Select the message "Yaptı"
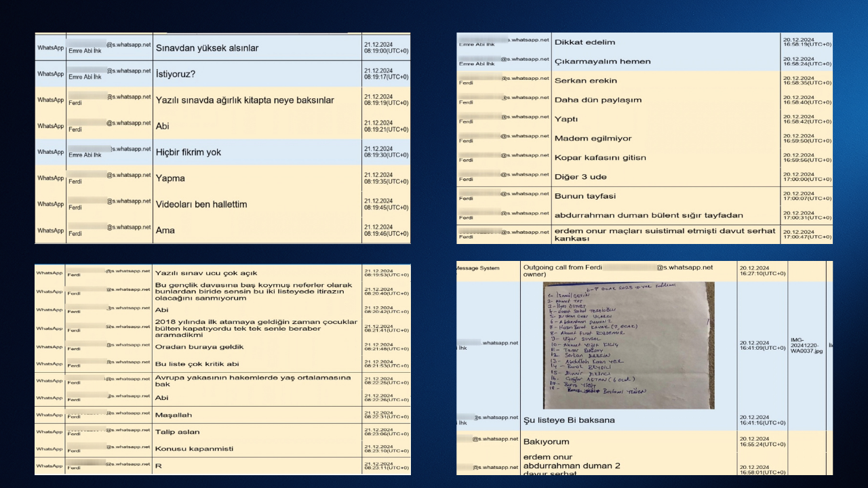The image size is (868, 488). (566, 119)
